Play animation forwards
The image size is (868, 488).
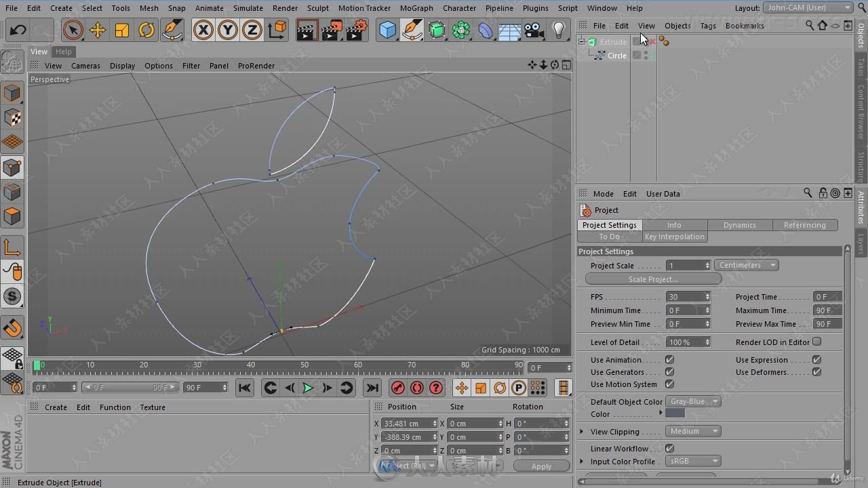click(x=308, y=388)
